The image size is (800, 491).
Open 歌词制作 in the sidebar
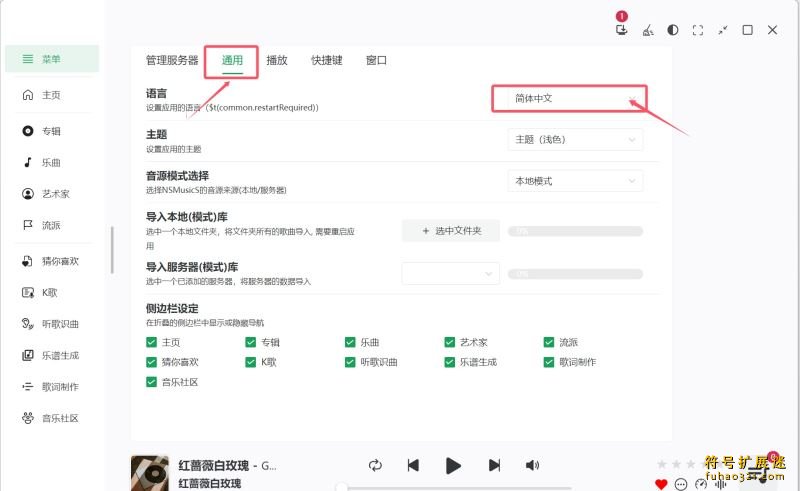coord(52,387)
